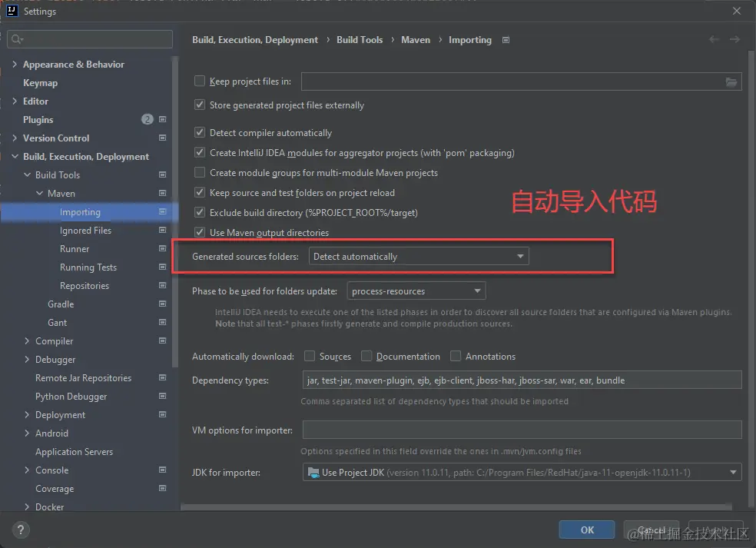Click the search magnifier icon in settings
The width and height of the screenshot is (756, 548).
pyautogui.click(x=17, y=39)
